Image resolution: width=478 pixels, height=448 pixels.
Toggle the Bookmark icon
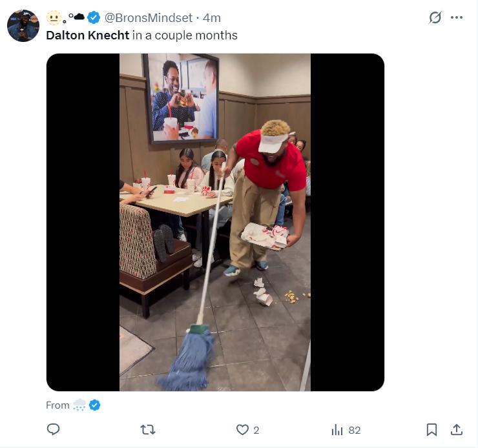431,429
